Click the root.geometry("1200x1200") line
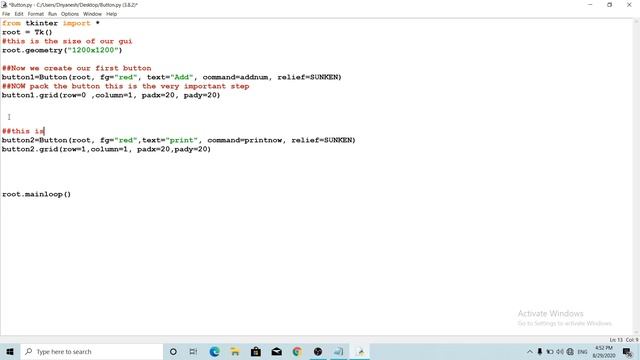 [62, 50]
